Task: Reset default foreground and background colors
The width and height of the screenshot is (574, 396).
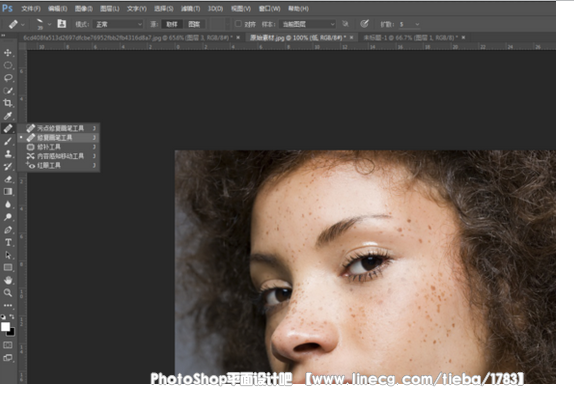Action: point(3,317)
